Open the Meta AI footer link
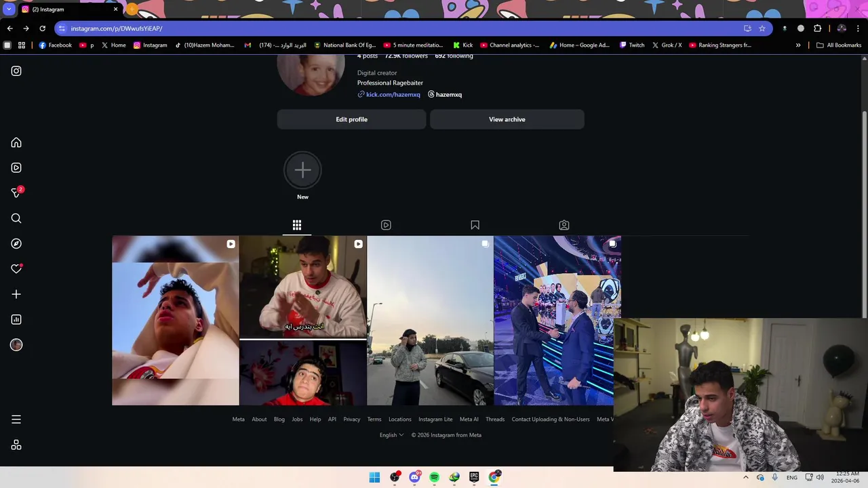Screen dimensions: 868x488 point(469,420)
